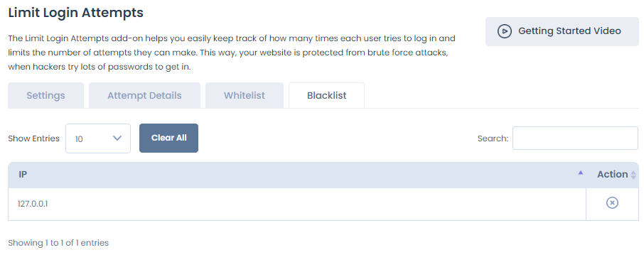Image resolution: width=644 pixels, height=267 pixels.
Task: Remove 127.0.0.1 using the circled X icon
Action: click(x=612, y=203)
